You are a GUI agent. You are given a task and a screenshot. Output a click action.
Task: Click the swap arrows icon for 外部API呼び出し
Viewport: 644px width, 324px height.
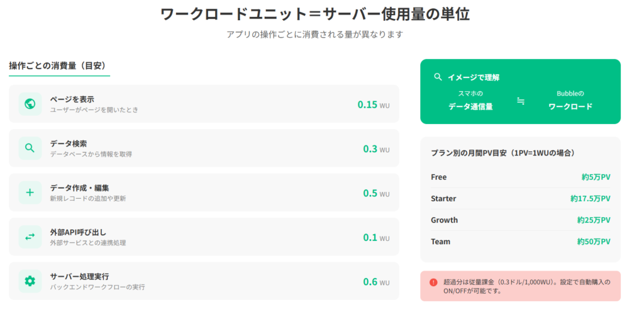click(x=30, y=237)
